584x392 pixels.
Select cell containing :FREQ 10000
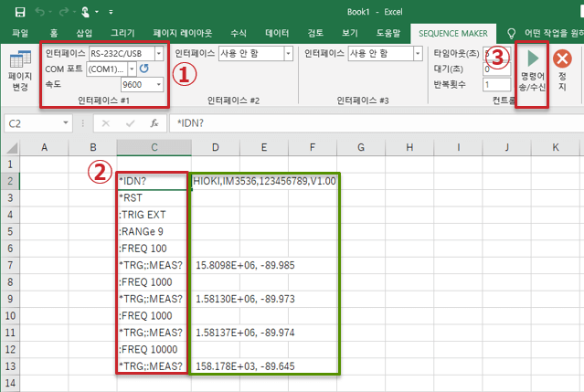point(154,349)
